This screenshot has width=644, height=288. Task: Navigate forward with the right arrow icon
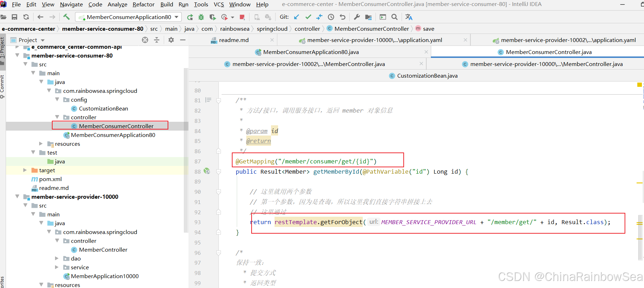pos(52,17)
